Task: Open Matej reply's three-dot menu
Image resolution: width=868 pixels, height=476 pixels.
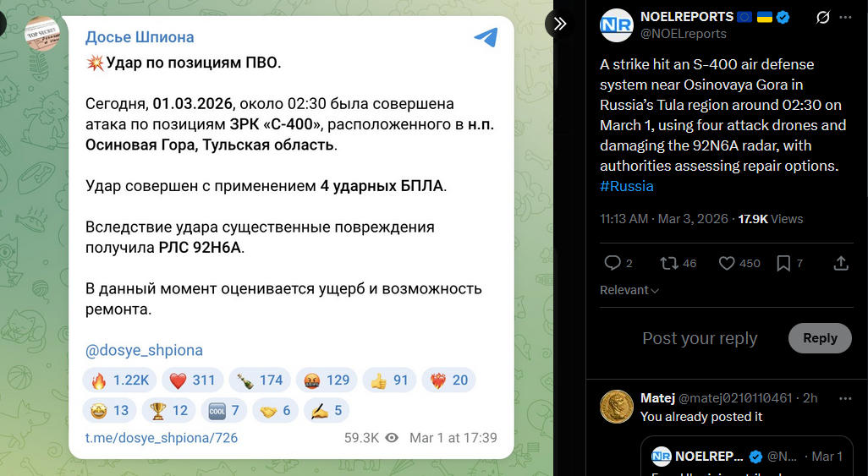Action: (x=845, y=398)
